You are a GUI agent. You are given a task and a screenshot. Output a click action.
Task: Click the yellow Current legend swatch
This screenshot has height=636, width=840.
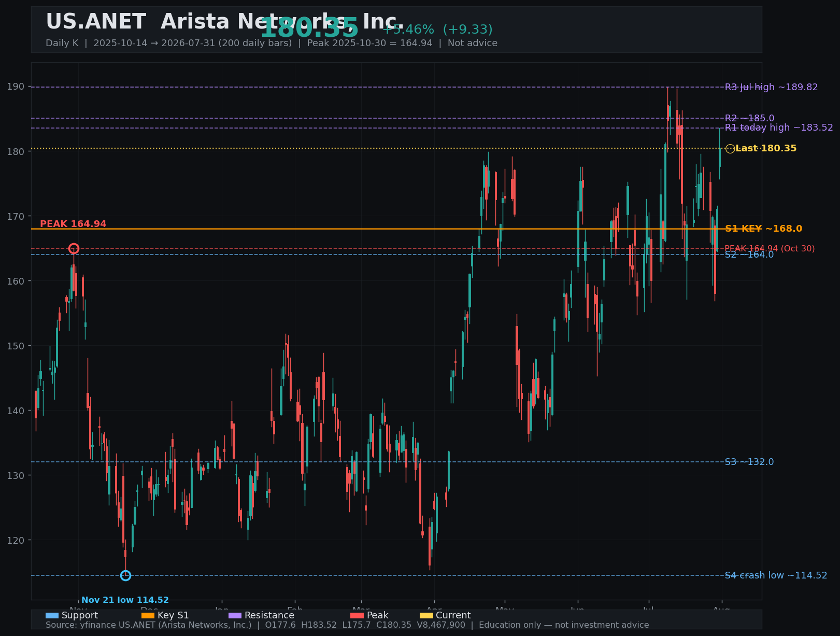point(426,615)
